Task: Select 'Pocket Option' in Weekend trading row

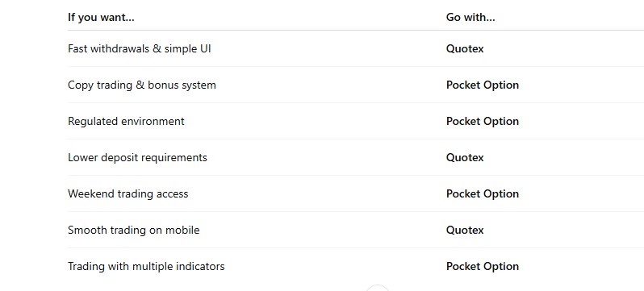Action: pyautogui.click(x=482, y=193)
